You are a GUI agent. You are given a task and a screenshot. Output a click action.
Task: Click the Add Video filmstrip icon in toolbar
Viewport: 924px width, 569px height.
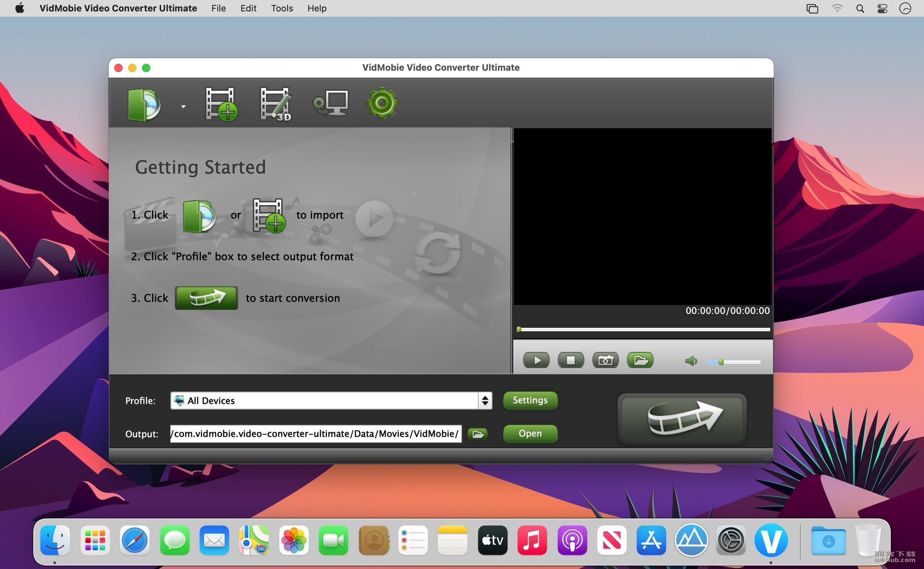point(222,104)
